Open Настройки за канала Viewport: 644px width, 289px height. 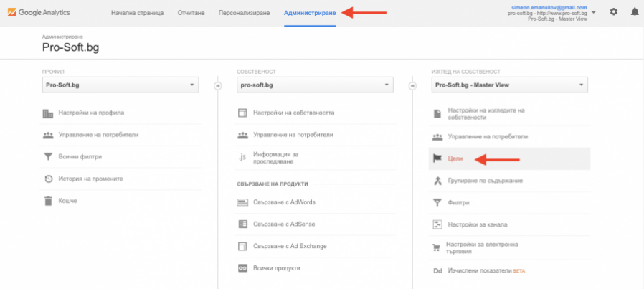tap(477, 225)
